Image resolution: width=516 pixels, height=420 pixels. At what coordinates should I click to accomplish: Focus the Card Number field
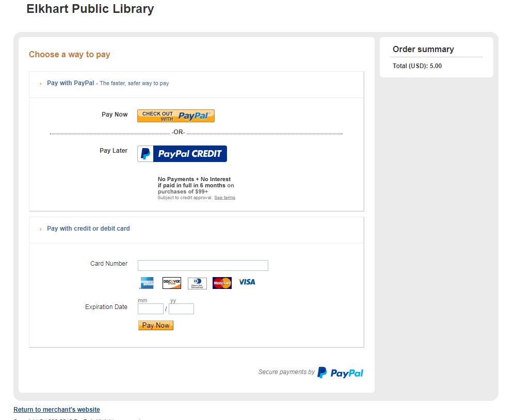[x=203, y=265]
